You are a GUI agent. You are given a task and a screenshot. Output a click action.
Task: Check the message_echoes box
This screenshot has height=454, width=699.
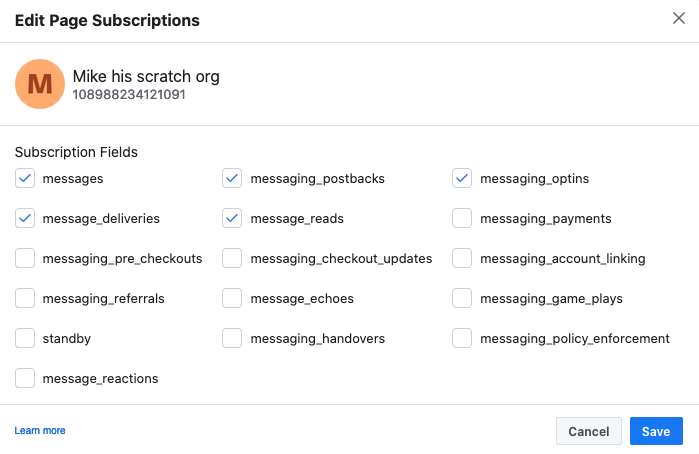232,298
